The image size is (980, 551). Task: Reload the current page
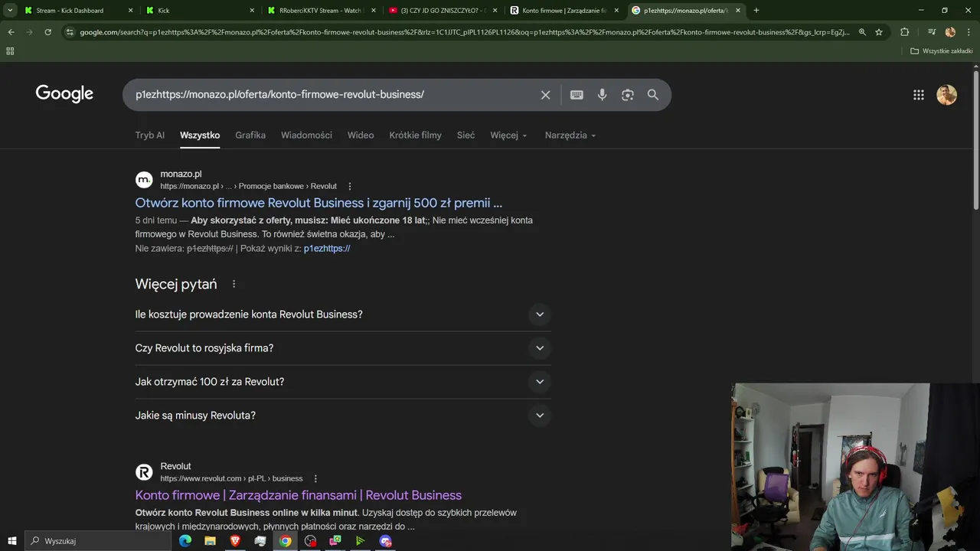tap(47, 32)
